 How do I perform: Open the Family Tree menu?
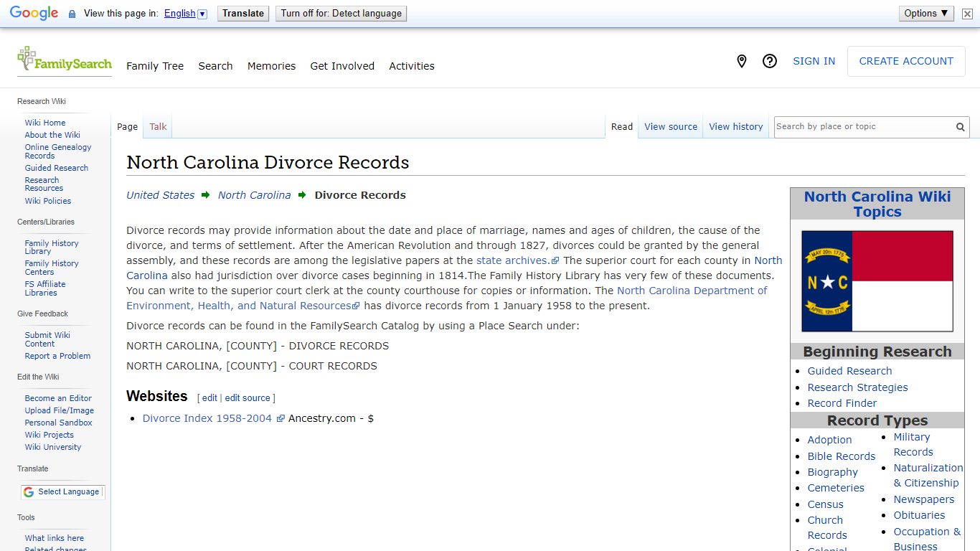[x=155, y=66]
